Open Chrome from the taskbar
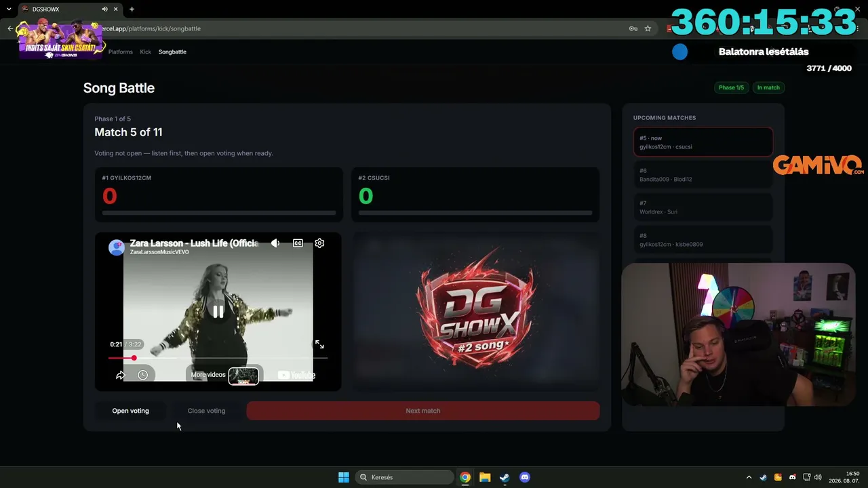 pos(465,477)
